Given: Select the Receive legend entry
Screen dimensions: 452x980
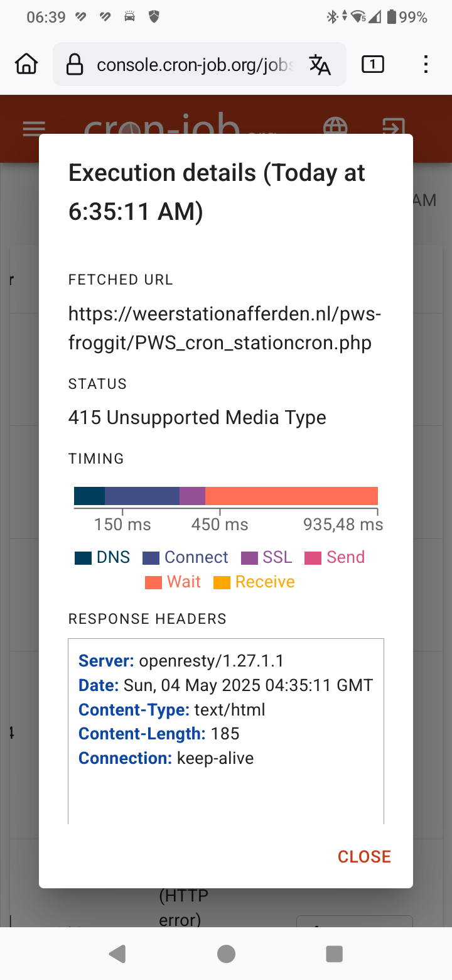Looking at the screenshot, I should pos(254,582).
